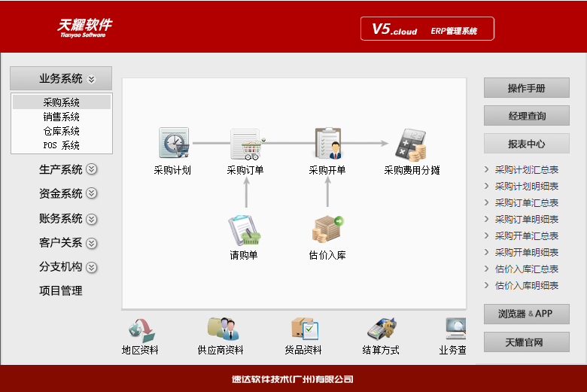Expand the 分支机构 chevron
Viewport: 587px width, 392px height.
pyautogui.click(x=91, y=267)
